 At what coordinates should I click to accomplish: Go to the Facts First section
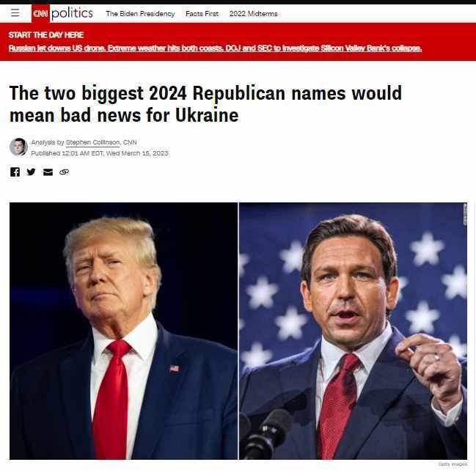point(202,14)
